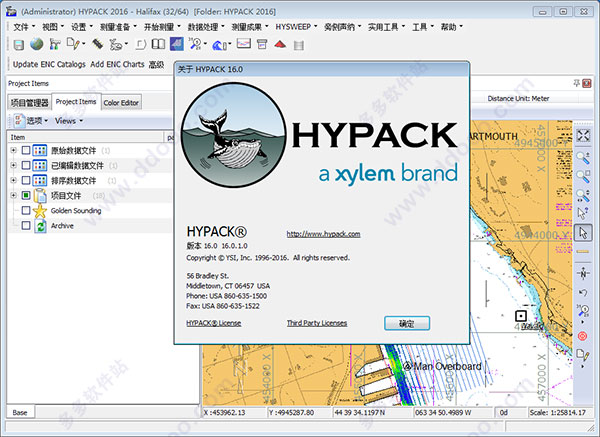Toggle the 项目文件 checkbox

click(x=26, y=196)
